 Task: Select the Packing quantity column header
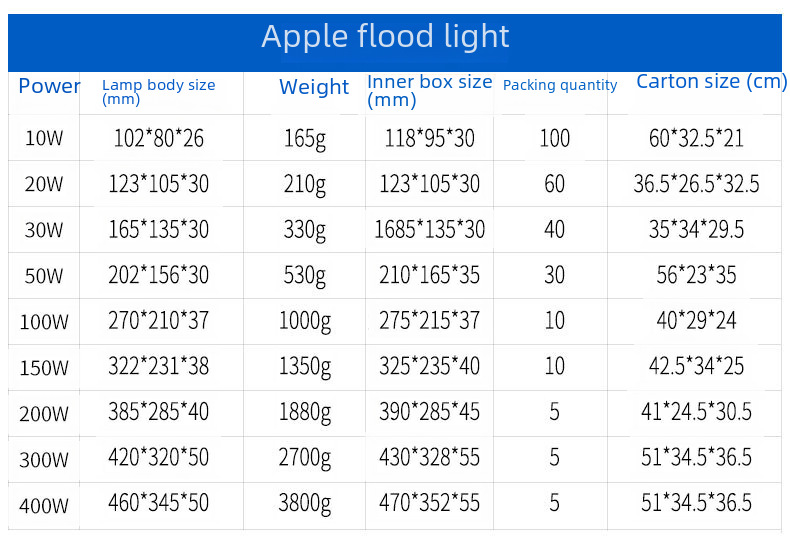pos(559,85)
